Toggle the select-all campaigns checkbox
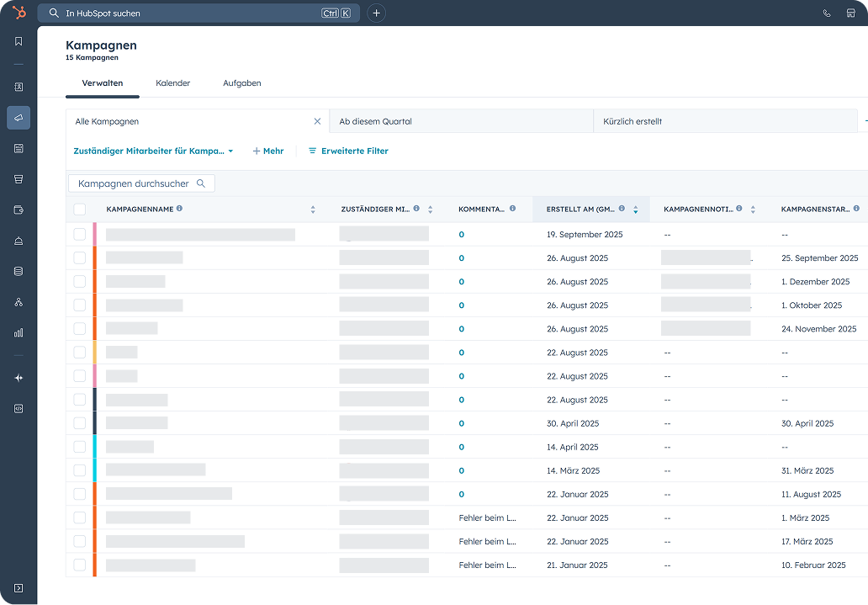Image resolution: width=868 pixels, height=605 pixels. [79, 210]
